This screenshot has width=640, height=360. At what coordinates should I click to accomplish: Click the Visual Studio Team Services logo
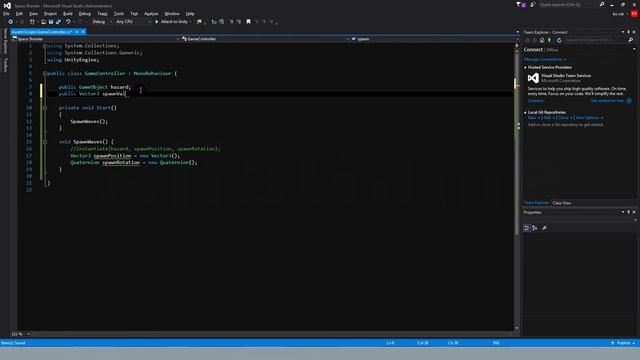click(533, 78)
